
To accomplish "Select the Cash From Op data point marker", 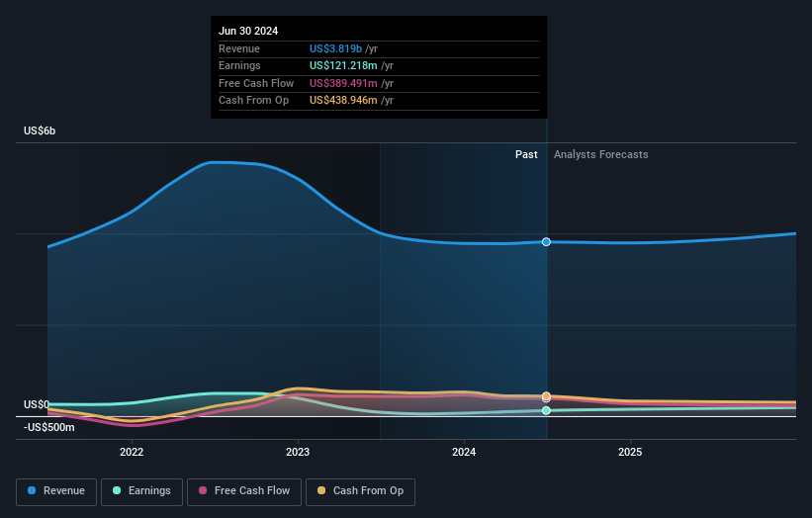I will (x=546, y=395).
